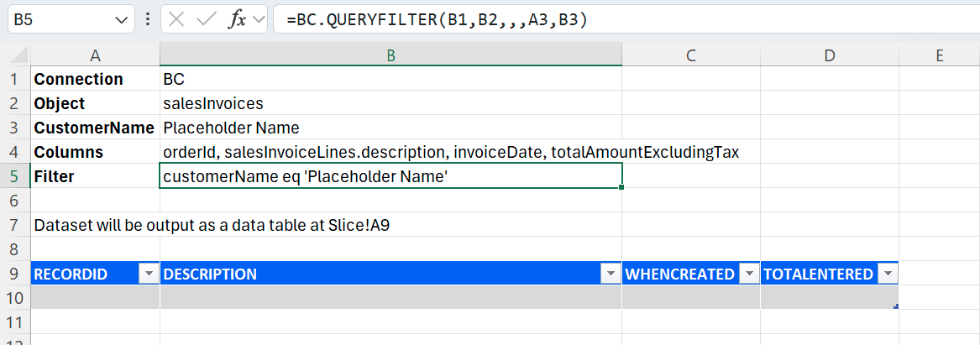The image size is (980, 345).
Task: Click the formula bar options dots handle
Action: coord(148,19)
